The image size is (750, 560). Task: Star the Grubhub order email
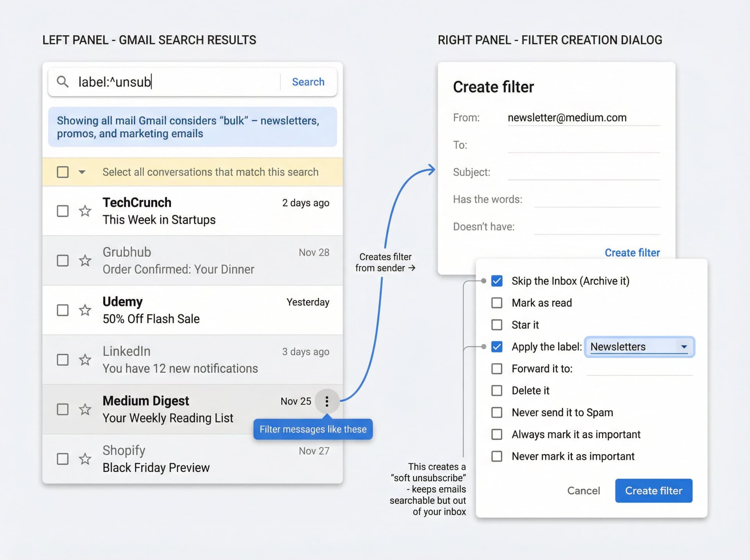coord(85,260)
